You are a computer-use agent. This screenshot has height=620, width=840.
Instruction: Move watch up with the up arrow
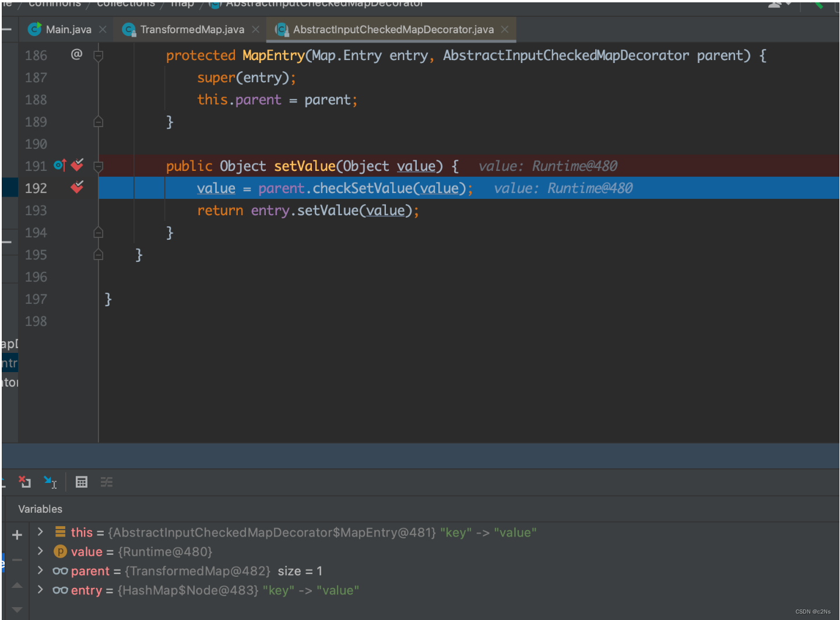[x=17, y=585]
